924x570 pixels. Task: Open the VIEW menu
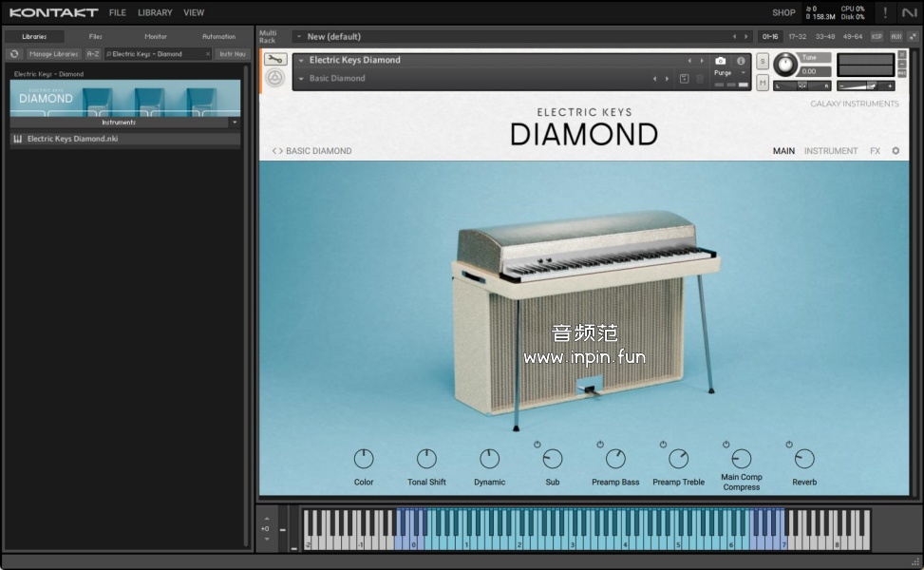(194, 12)
